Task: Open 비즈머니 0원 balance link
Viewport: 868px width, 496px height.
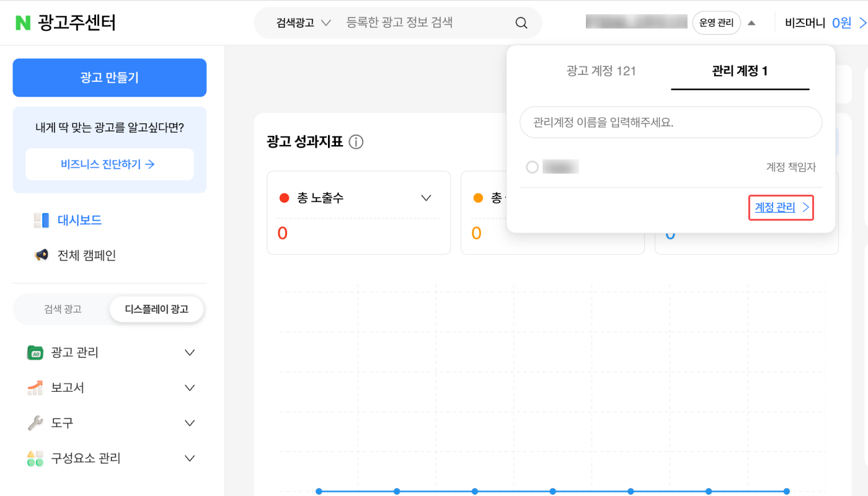Action: click(x=818, y=23)
